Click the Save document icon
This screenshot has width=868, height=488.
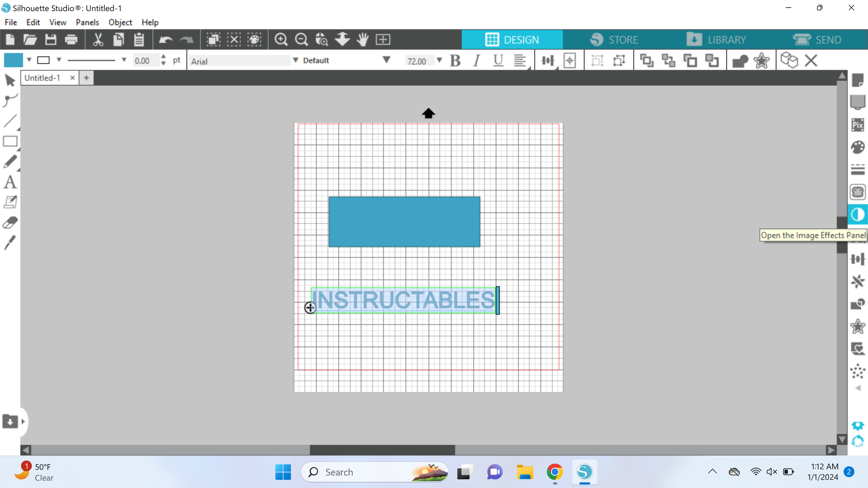51,39
